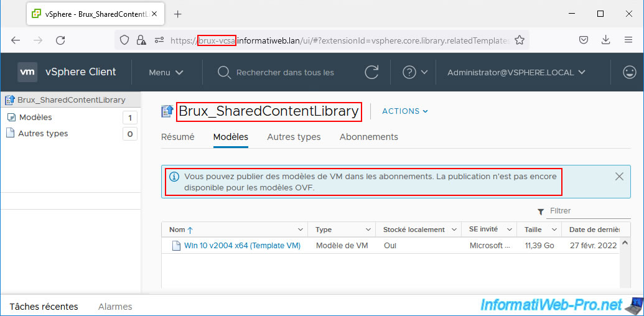The image size is (644, 316).
Task: Click the browser forward arrow
Action: (x=38, y=40)
